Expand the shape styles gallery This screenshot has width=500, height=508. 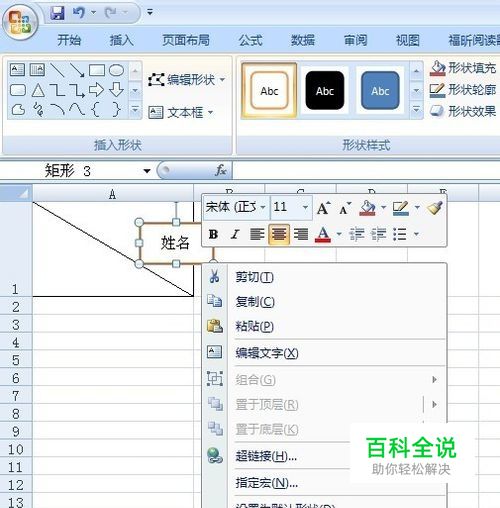pos(416,110)
